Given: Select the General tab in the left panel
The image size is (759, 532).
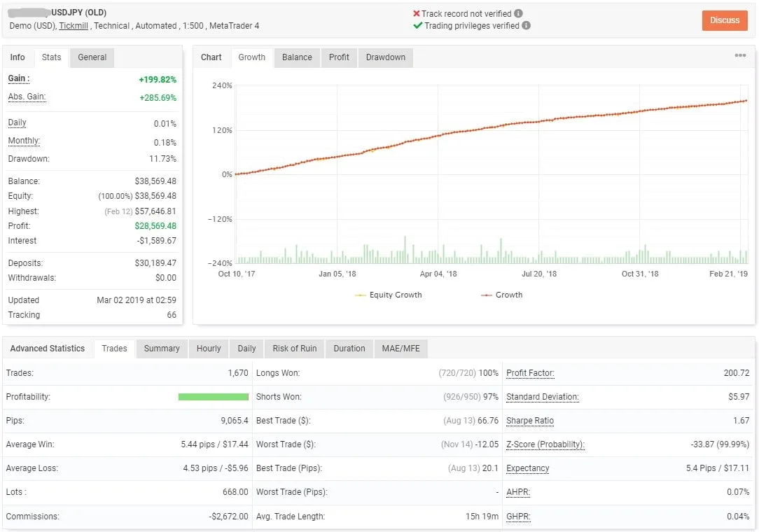Looking at the screenshot, I should coord(92,57).
